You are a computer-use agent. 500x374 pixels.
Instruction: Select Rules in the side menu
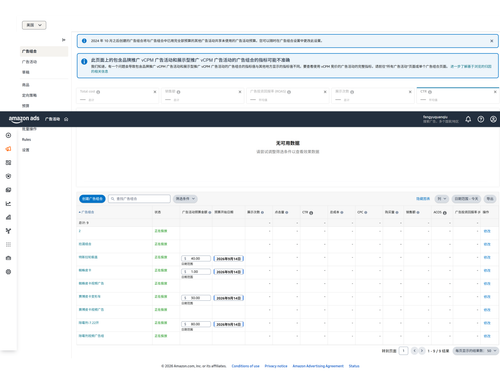[26, 139]
